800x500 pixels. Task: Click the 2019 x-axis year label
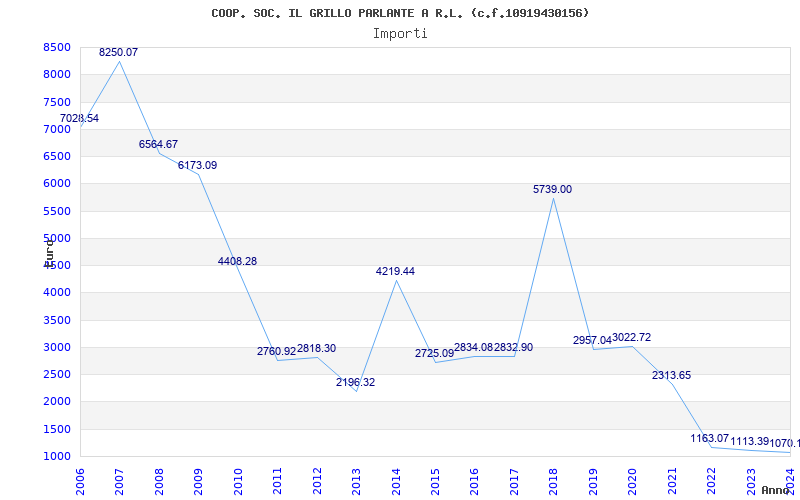(593, 482)
